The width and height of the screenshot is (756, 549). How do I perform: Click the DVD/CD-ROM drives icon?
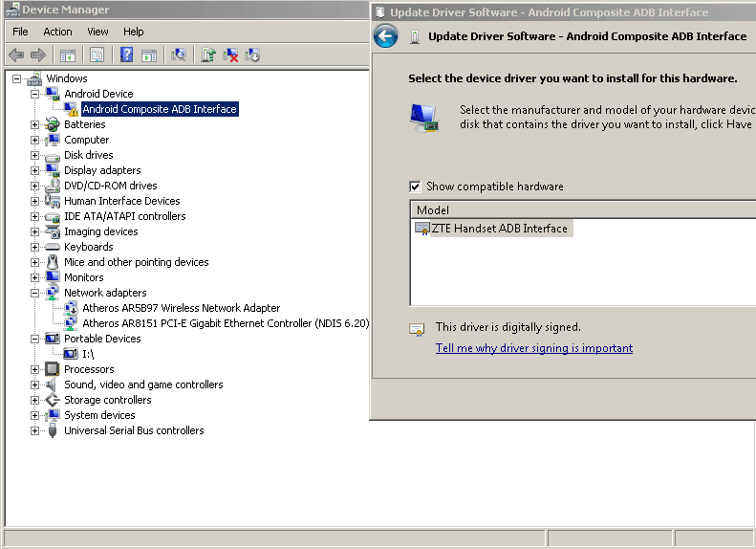(x=52, y=186)
